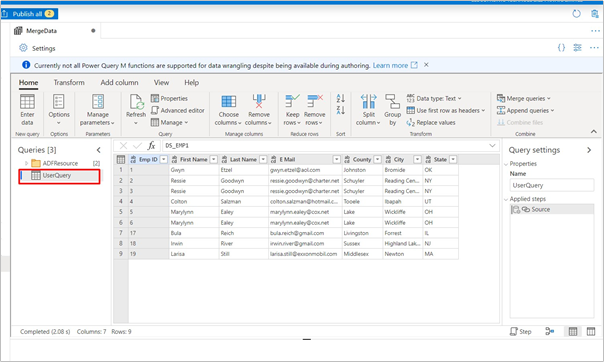Expand the Manage query dropdown

[x=169, y=122]
